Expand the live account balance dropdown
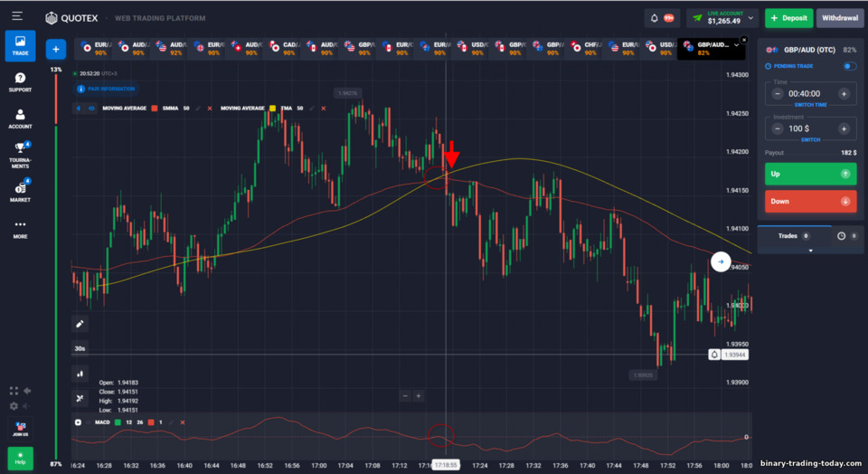Image resolution: width=868 pixels, height=474 pixels. click(x=750, y=18)
